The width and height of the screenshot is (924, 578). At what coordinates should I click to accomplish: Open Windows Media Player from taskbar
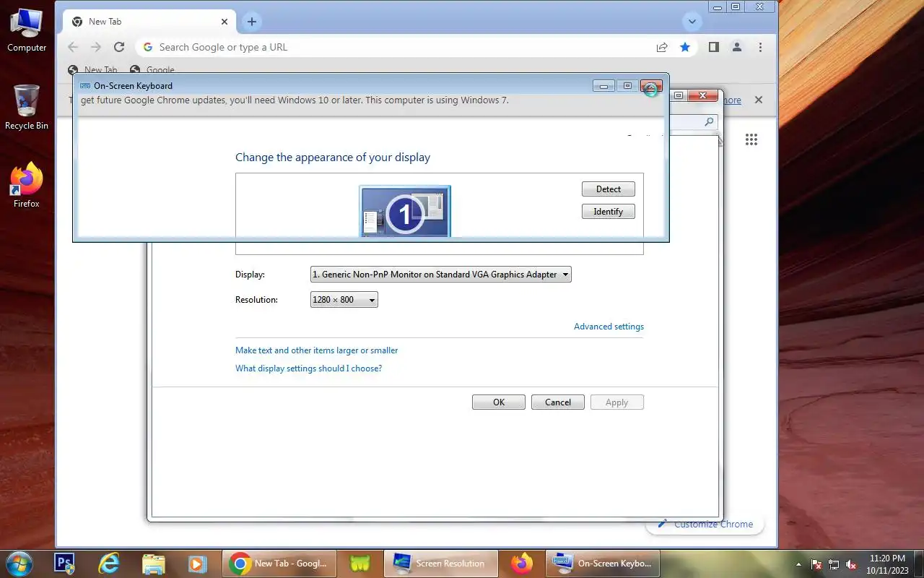[x=198, y=564]
